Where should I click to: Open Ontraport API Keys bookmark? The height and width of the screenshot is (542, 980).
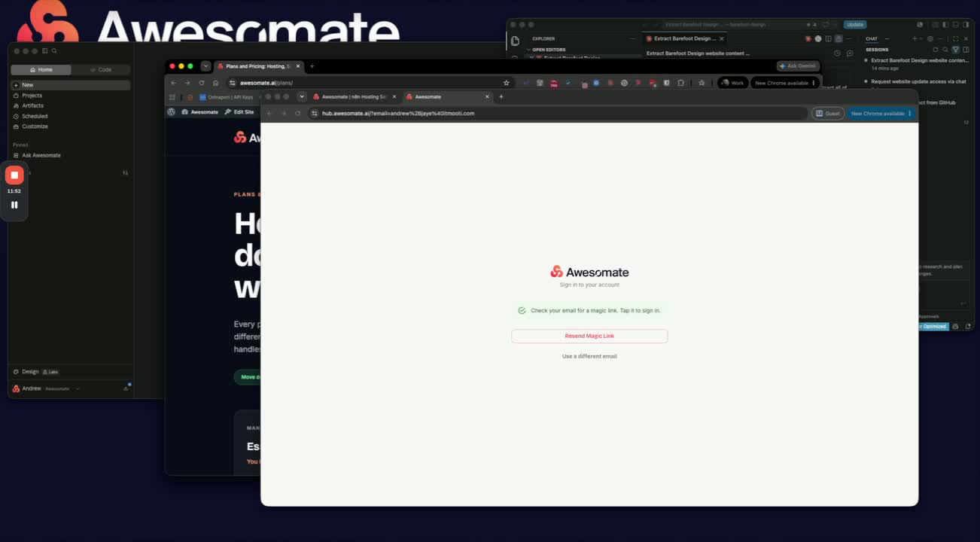[x=227, y=97]
